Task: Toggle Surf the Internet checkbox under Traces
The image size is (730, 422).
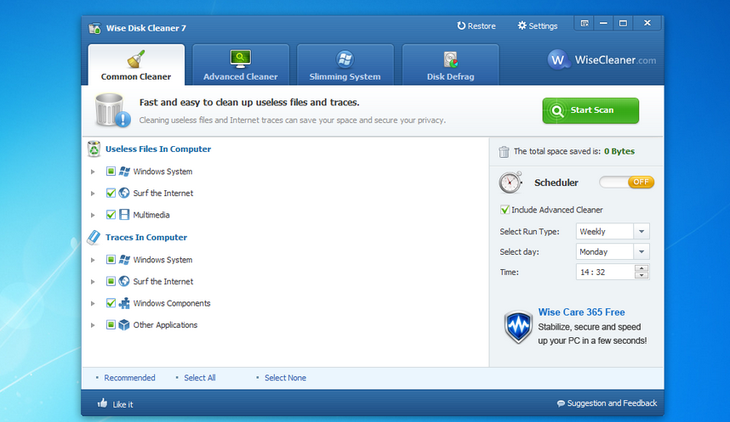Action: click(111, 281)
